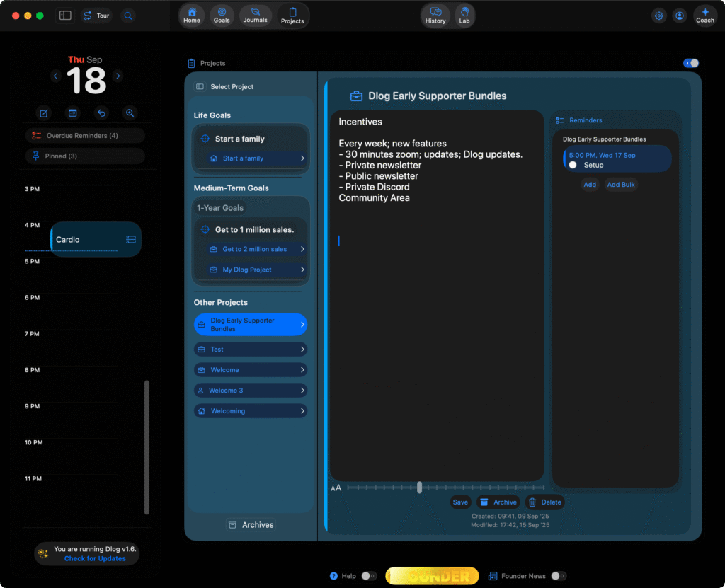Click the timeline scrollbar in the day view
The height and width of the screenshot is (588, 725).
(x=147, y=447)
